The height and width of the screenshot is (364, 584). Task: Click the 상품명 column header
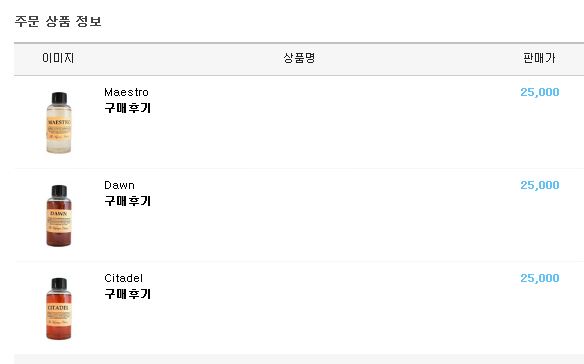click(299, 58)
